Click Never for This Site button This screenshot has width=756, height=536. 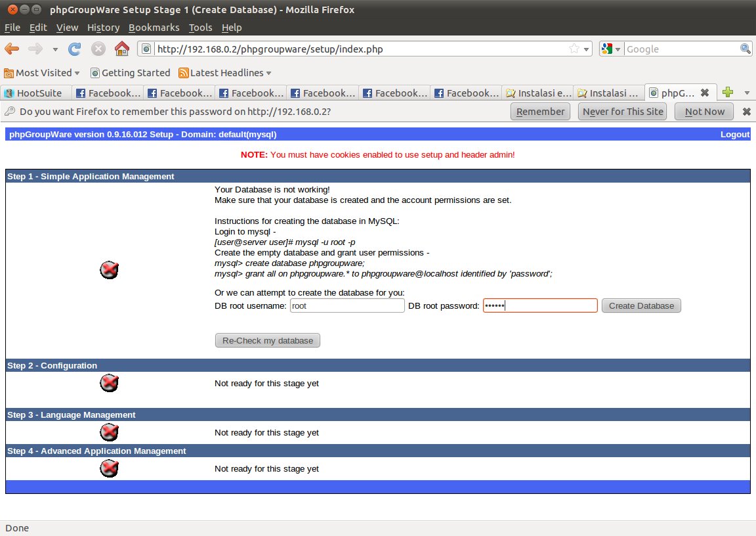[x=623, y=112]
